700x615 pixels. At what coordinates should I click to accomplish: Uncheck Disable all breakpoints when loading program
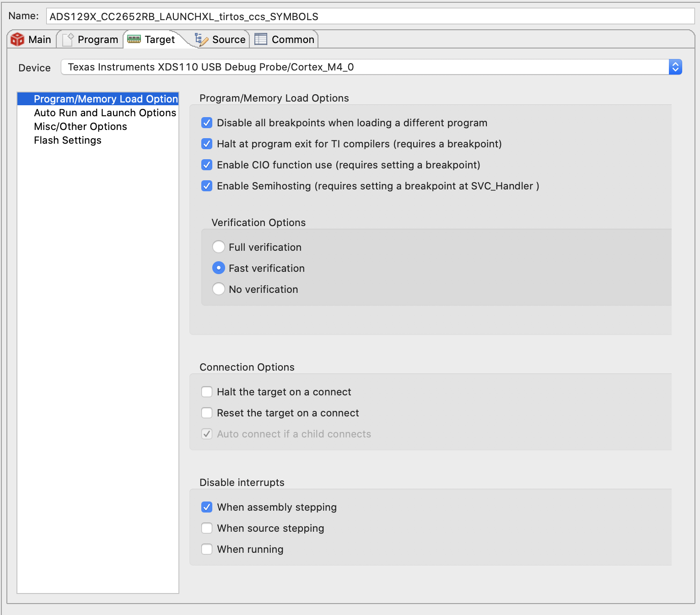click(x=207, y=123)
